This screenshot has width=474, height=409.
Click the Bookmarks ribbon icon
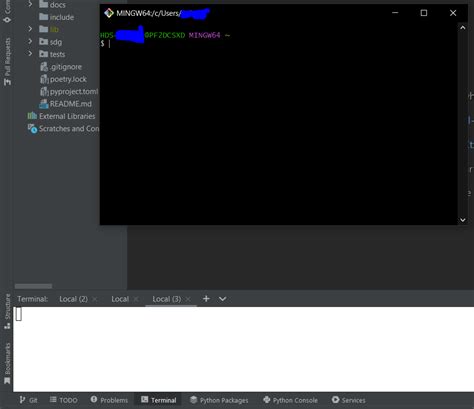[7, 381]
